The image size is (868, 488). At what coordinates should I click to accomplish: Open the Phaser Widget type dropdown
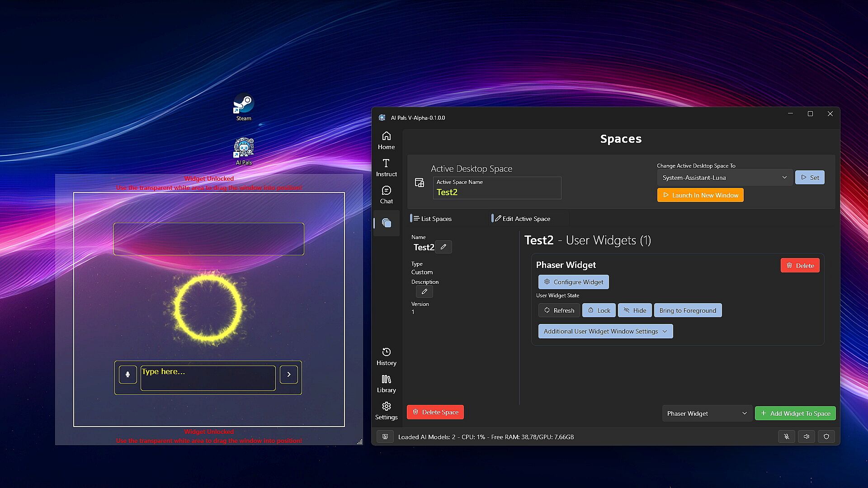(x=707, y=413)
